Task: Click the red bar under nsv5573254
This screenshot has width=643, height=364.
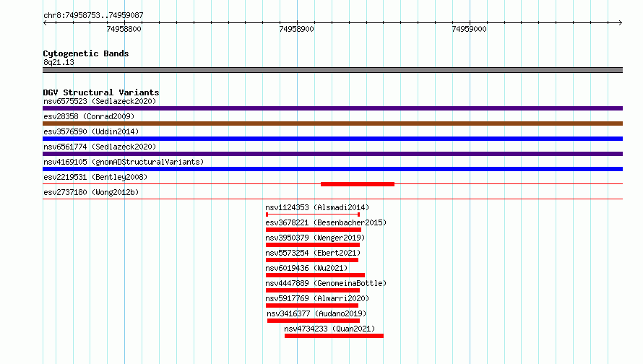Action: pos(312,260)
